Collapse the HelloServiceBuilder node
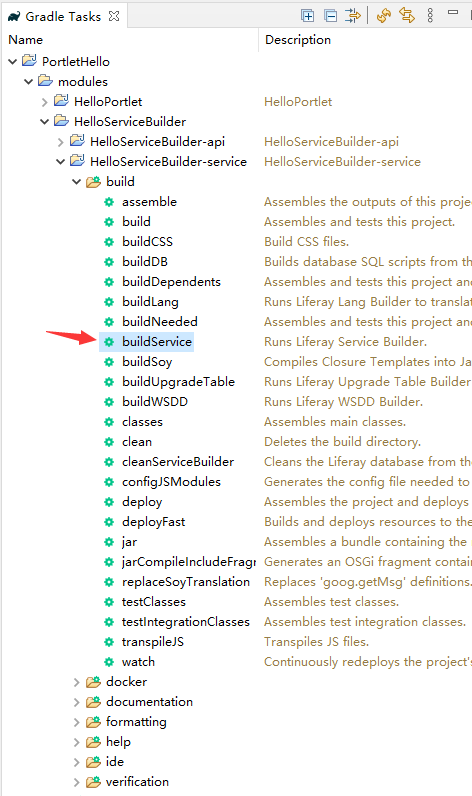The height and width of the screenshot is (796, 472). pyautogui.click(x=45, y=122)
